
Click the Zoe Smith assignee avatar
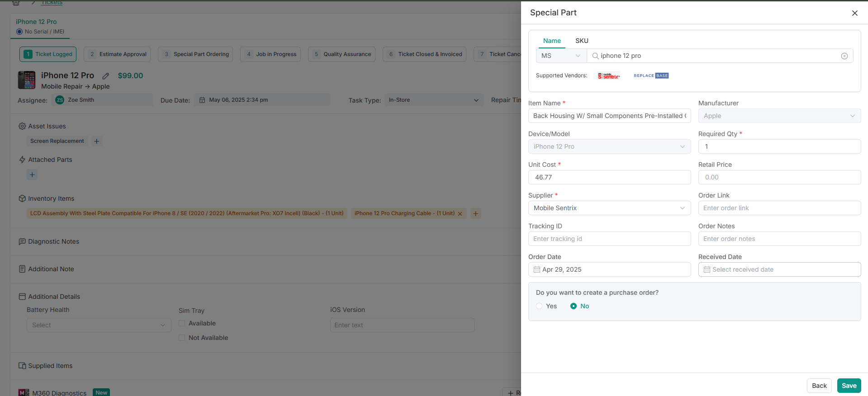60,100
